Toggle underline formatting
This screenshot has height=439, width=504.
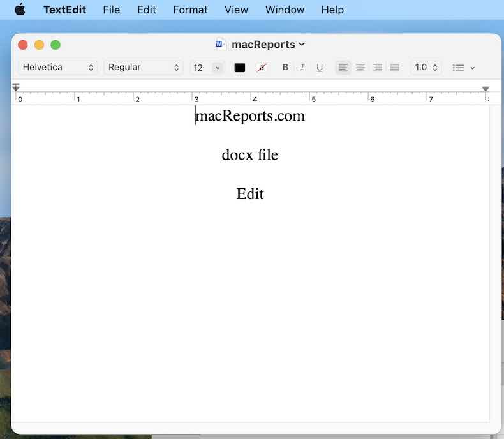(320, 67)
